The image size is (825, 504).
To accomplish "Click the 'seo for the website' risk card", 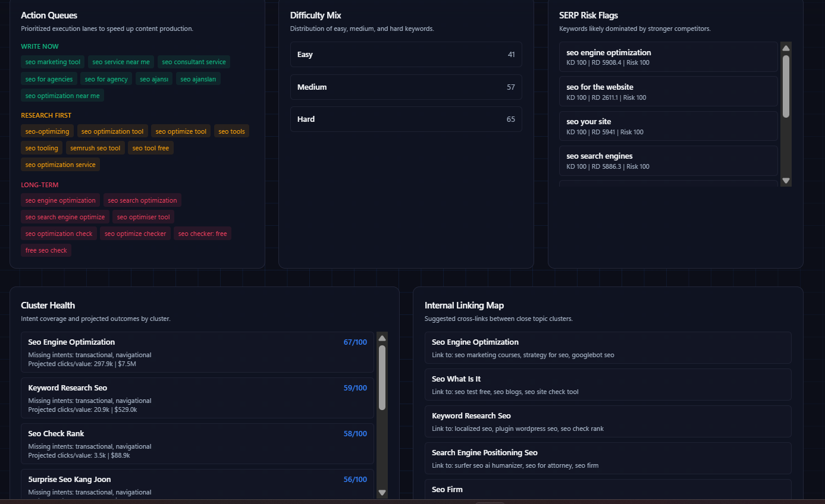I will 669,92.
